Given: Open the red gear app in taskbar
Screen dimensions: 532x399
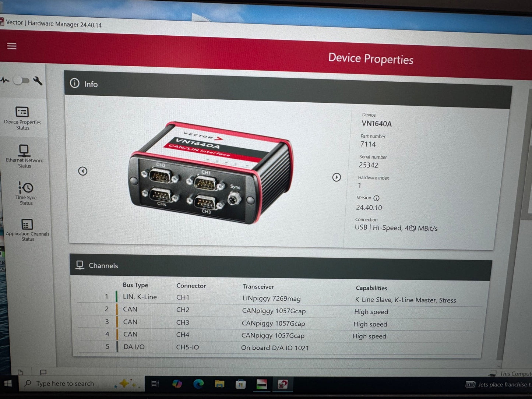Looking at the screenshot, I should click(283, 385).
